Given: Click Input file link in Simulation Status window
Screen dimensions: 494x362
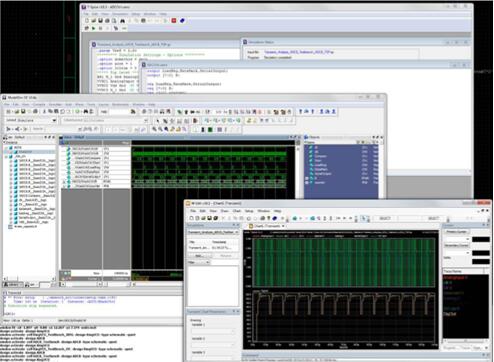Looking at the screenshot, I should (x=299, y=52).
